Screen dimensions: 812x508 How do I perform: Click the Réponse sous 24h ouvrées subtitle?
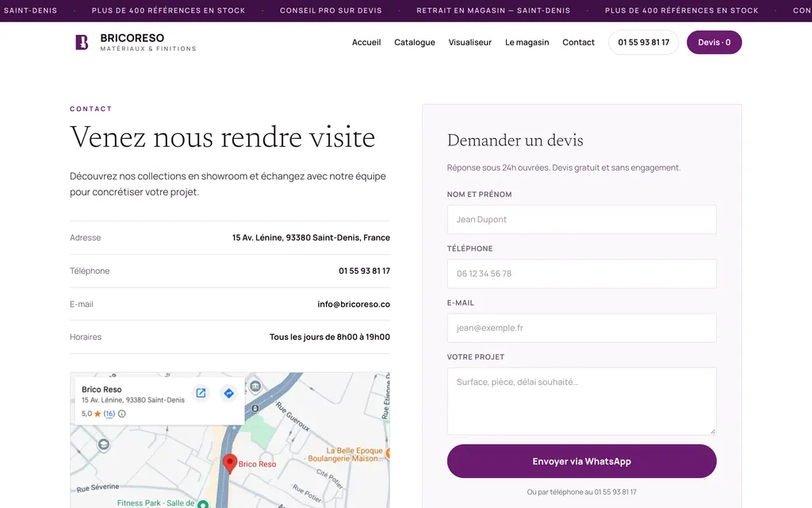click(564, 168)
